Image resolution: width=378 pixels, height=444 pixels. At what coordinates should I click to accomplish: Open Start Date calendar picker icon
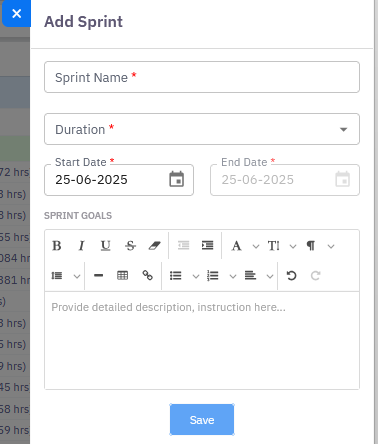click(177, 179)
